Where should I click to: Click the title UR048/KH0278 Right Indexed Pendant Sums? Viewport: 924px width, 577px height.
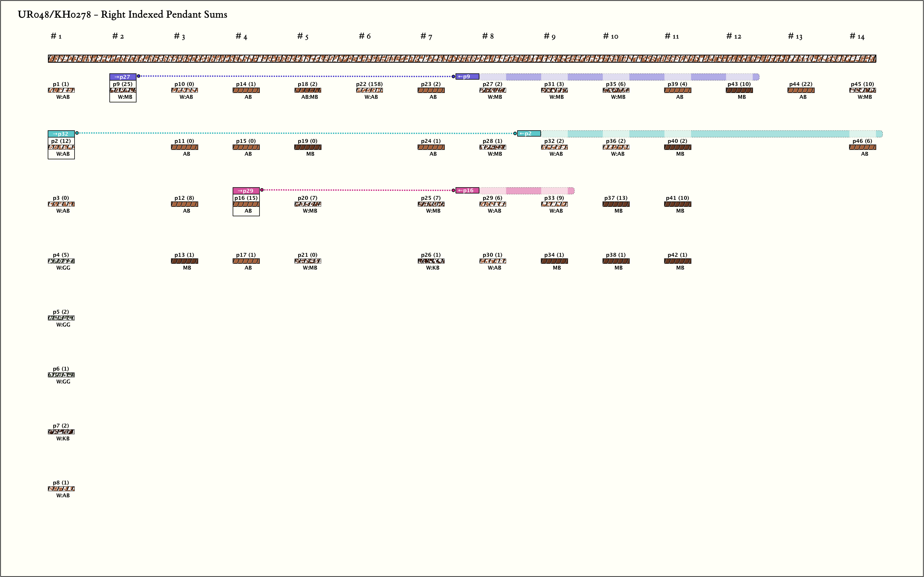click(x=122, y=15)
